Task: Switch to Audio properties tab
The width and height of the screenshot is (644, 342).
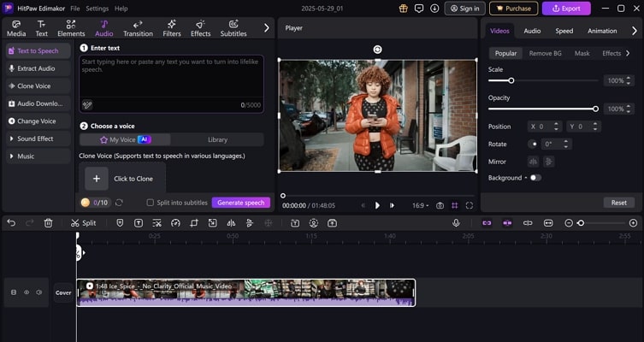Action: [x=532, y=31]
